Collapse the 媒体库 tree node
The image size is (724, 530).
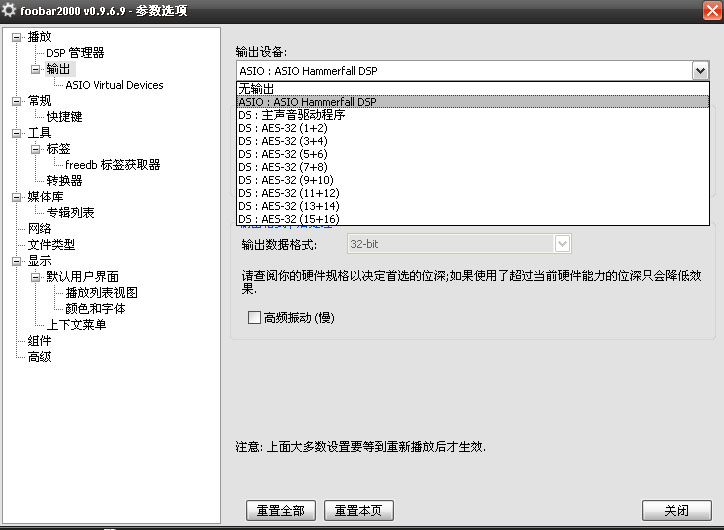pyautogui.click(x=16, y=197)
